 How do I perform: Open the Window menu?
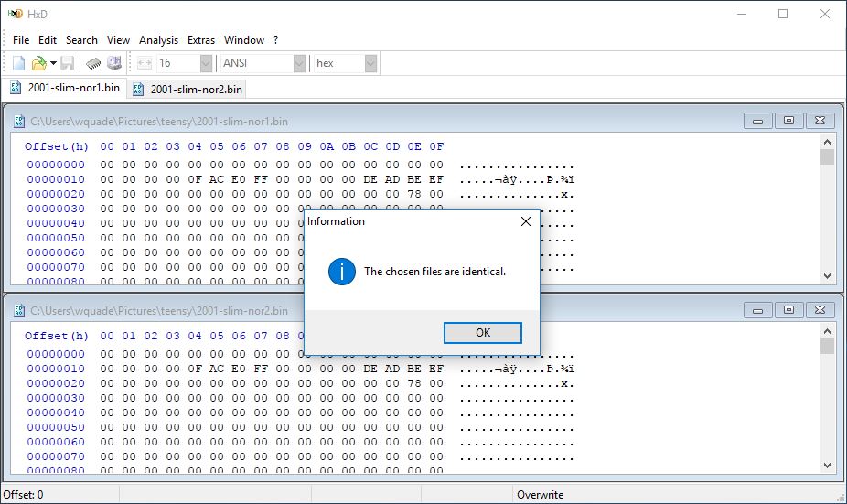coord(244,40)
